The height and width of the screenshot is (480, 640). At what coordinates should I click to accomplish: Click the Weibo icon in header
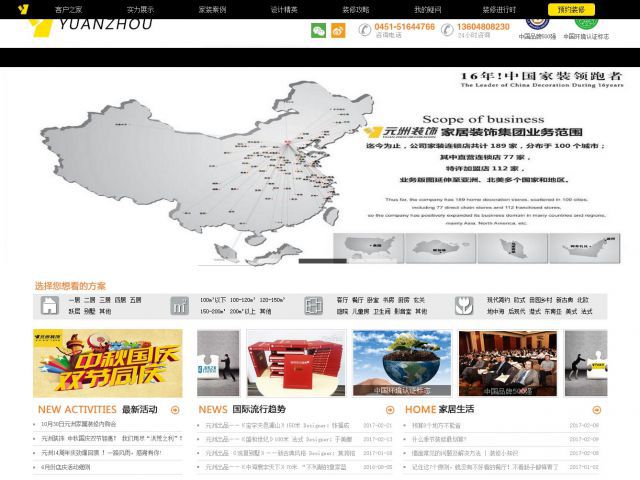point(338,31)
